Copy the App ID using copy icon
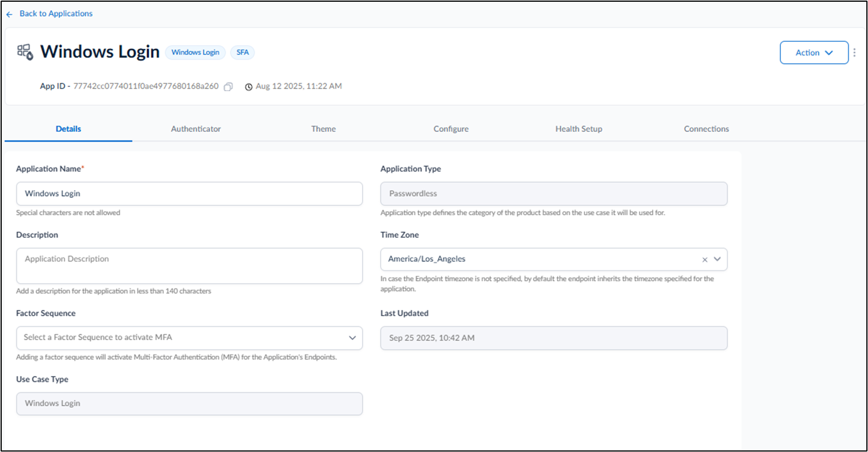This screenshot has height=452, width=868. [228, 86]
